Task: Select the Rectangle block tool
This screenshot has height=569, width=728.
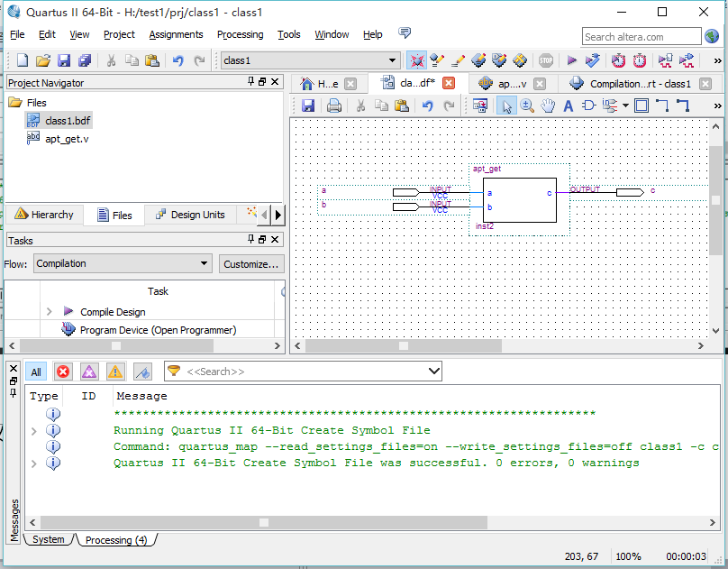Action: [642, 106]
